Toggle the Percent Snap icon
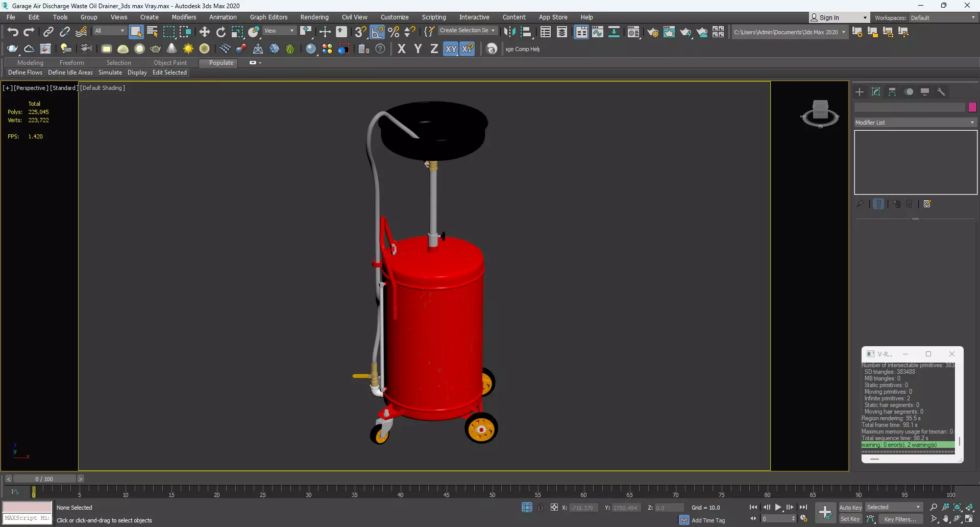 pyautogui.click(x=394, y=32)
